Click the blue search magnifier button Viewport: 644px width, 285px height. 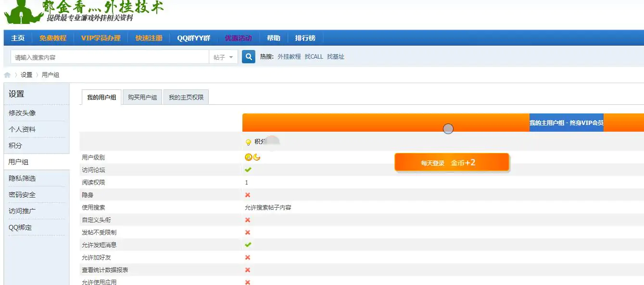point(248,57)
